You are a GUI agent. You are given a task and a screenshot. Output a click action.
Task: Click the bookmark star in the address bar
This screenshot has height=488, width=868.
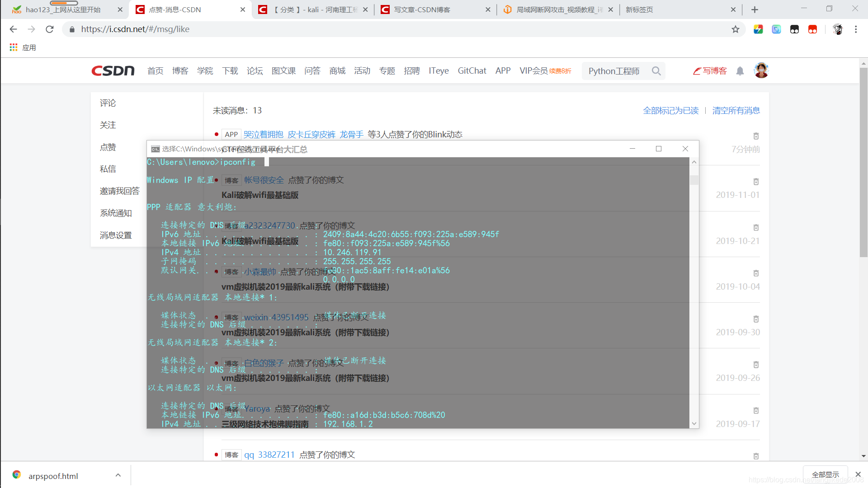coord(736,29)
